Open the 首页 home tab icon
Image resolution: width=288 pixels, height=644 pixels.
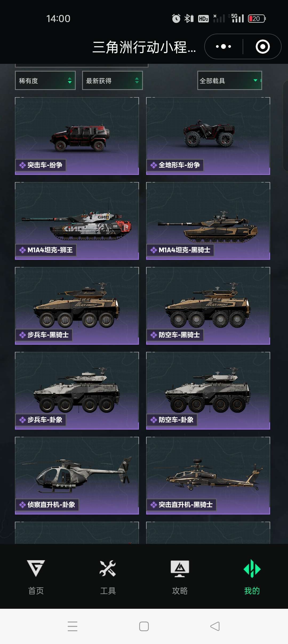[x=36, y=568]
